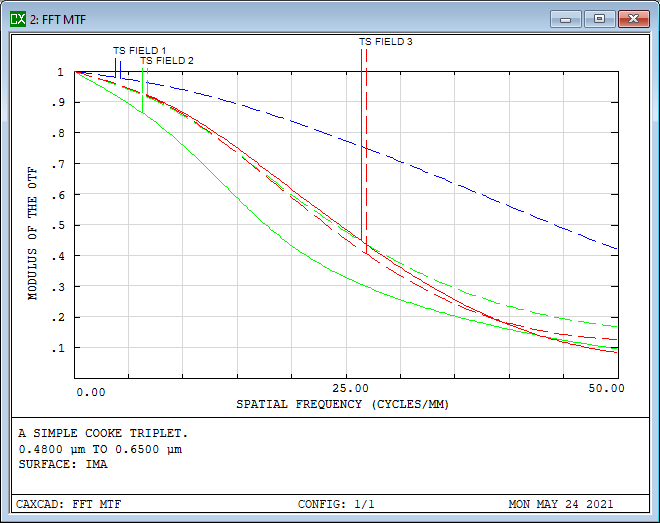The width and height of the screenshot is (660, 523).
Task: Click the y-axis .5 label
Action: [x=58, y=226]
